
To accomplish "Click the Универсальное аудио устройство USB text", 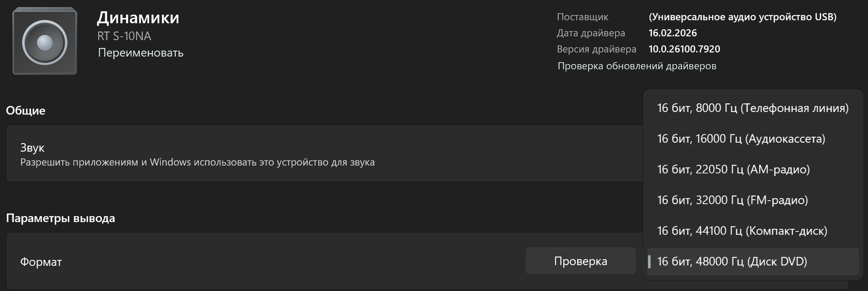I will pyautogui.click(x=742, y=17).
